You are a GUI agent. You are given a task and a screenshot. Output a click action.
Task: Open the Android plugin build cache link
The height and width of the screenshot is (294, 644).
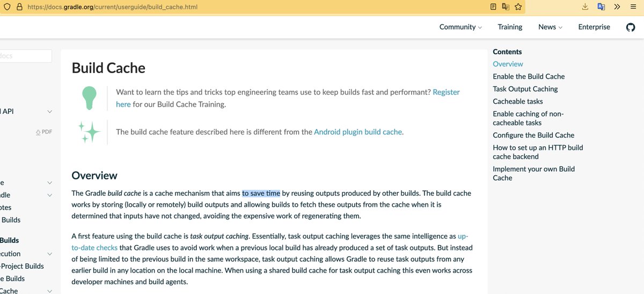[x=358, y=132]
